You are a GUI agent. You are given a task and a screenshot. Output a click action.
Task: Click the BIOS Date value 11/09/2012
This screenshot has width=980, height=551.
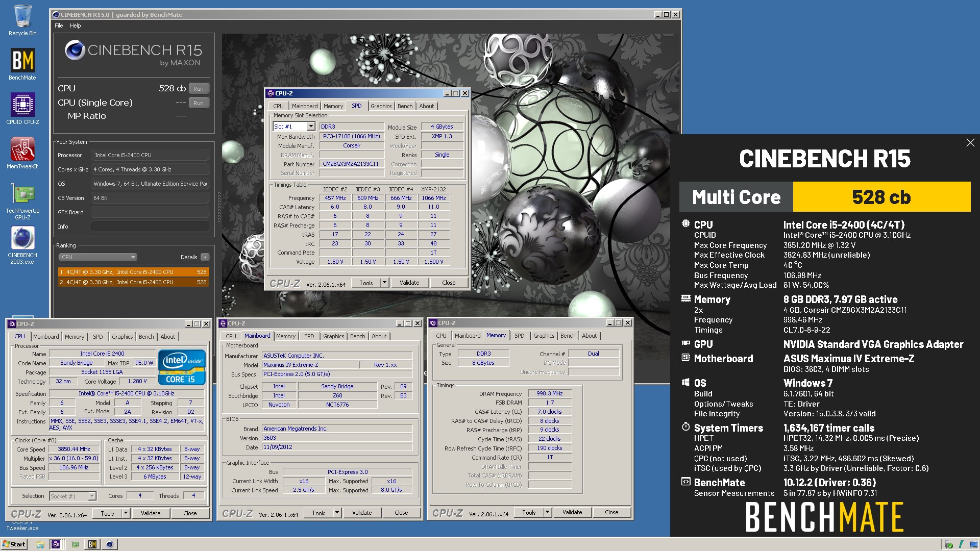click(x=337, y=447)
